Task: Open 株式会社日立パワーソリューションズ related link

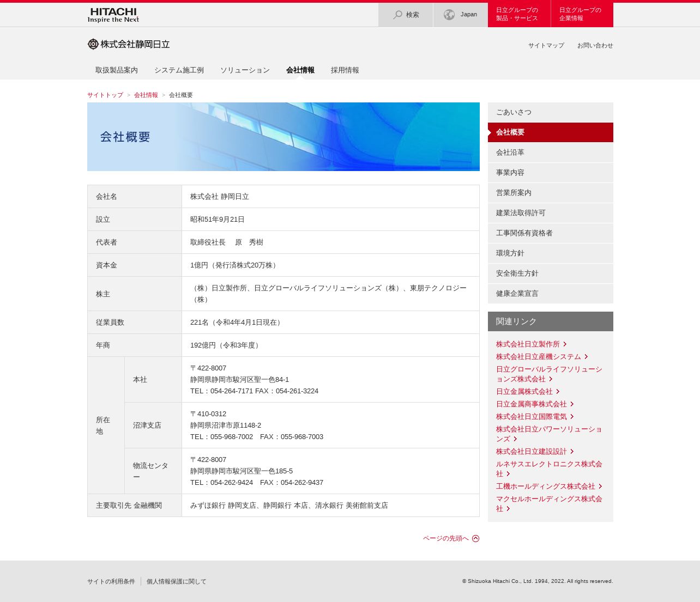Action: coord(549,434)
